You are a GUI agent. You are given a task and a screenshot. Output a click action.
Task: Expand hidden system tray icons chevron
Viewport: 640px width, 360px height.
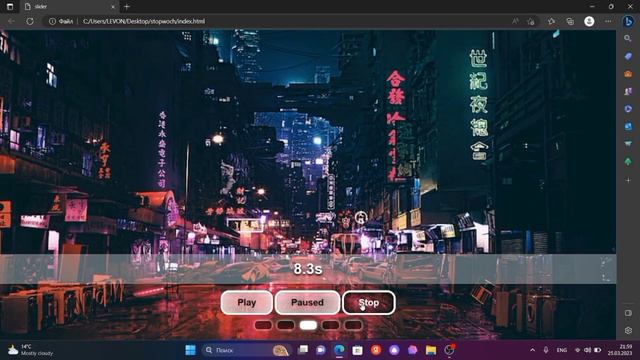click(x=532, y=350)
